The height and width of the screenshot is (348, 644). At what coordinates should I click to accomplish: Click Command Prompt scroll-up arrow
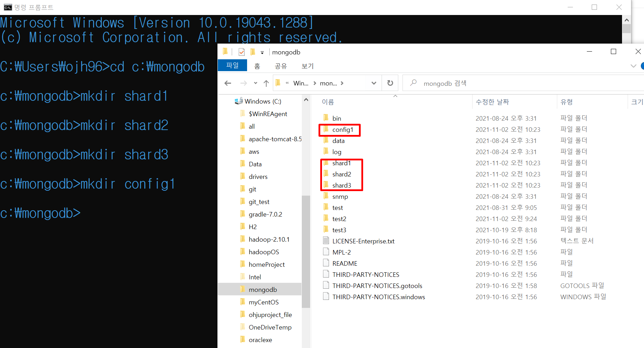[x=626, y=20]
